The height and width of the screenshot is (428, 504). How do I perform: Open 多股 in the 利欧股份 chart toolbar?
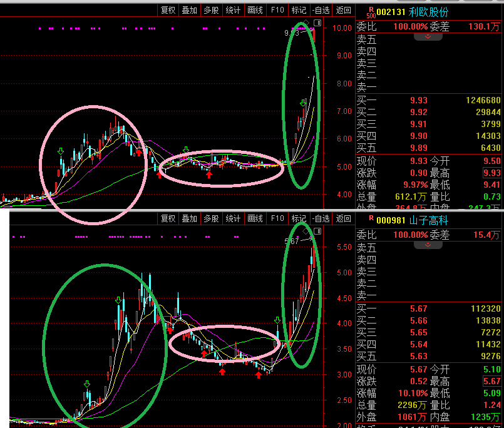pos(211,10)
